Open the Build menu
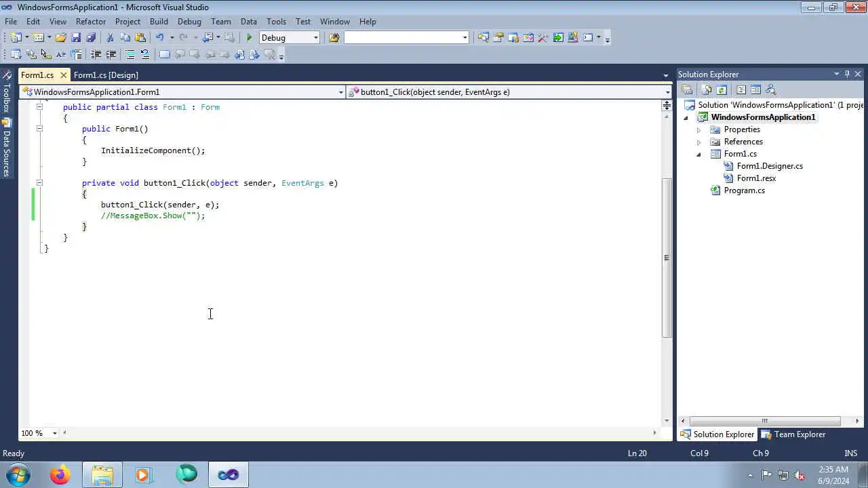The width and height of the screenshot is (868, 488). pyautogui.click(x=159, y=22)
